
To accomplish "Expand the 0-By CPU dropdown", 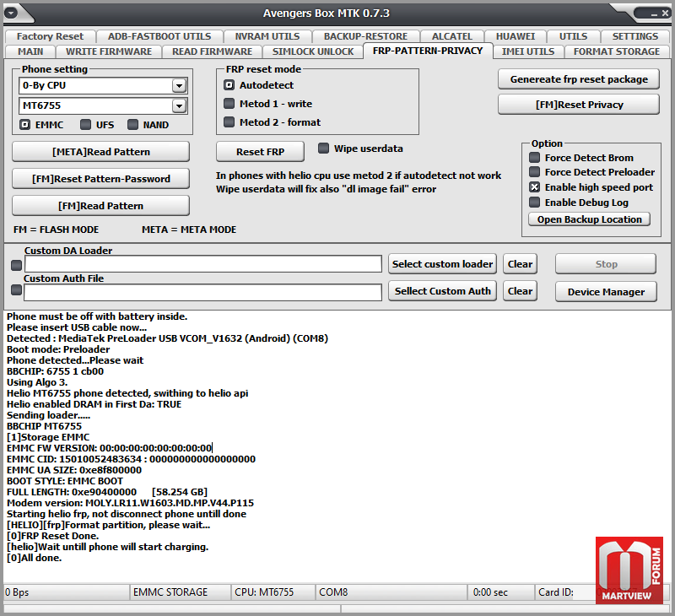I will (179, 86).
